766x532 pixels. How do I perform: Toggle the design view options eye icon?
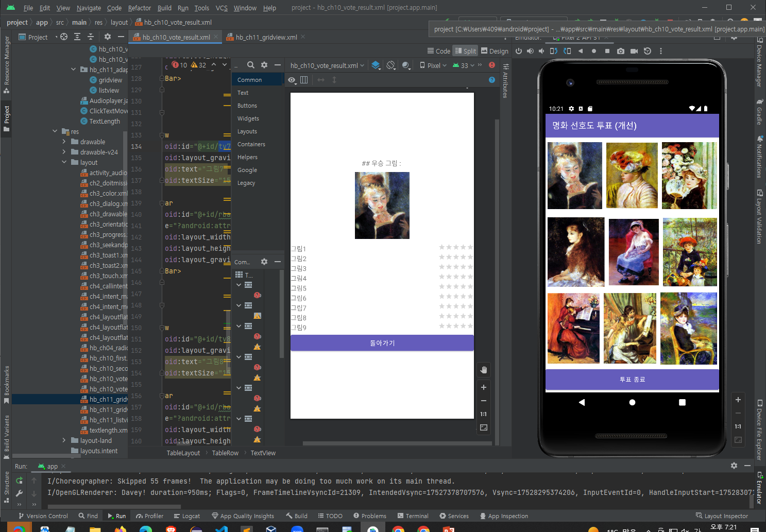click(292, 80)
